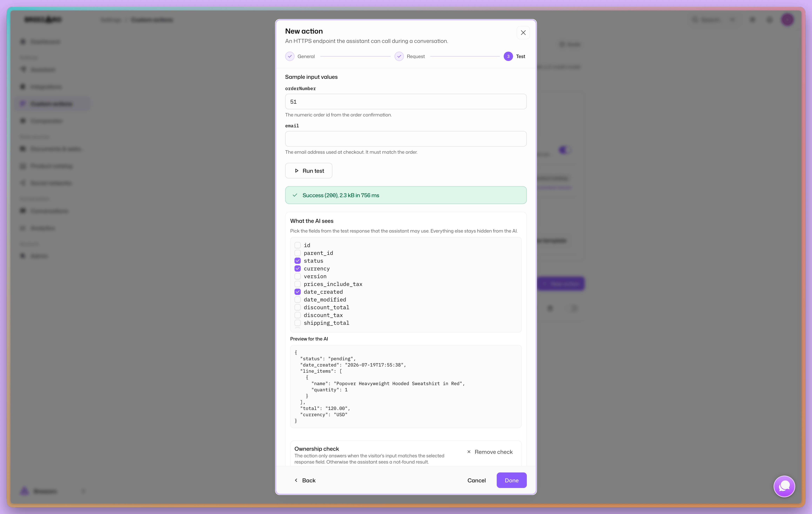Check the discount_tax checkbox
Screen dimensions: 812x514
pos(297,315)
